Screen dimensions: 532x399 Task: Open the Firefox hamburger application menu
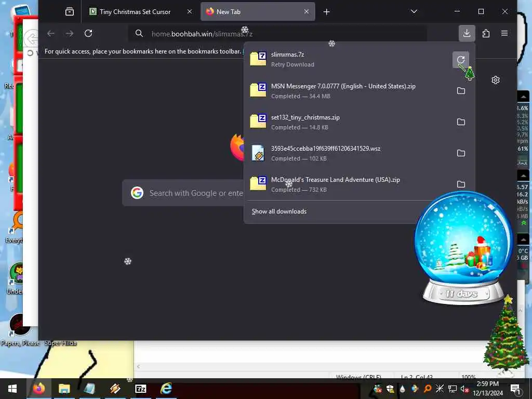click(x=504, y=33)
